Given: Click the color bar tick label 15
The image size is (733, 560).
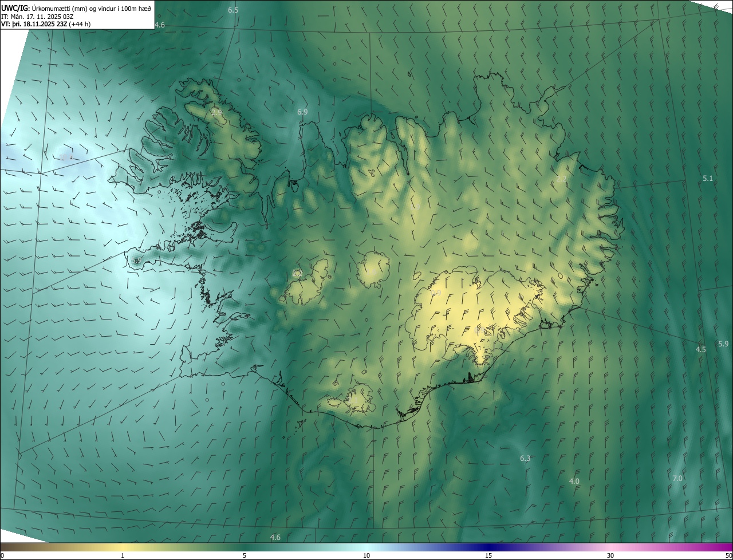Looking at the screenshot, I should point(488,555).
